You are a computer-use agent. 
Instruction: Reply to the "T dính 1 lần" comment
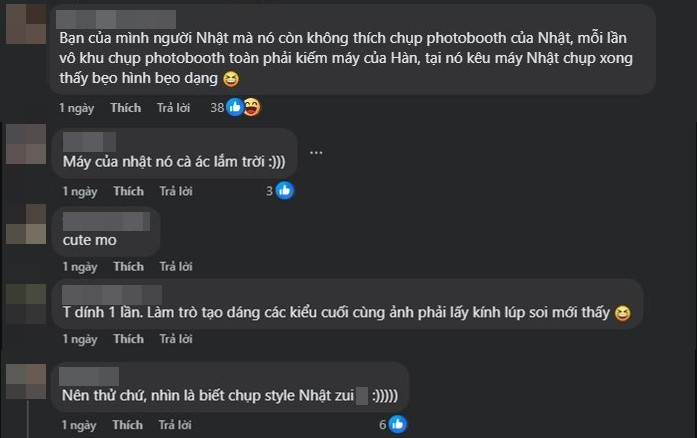tap(176, 339)
